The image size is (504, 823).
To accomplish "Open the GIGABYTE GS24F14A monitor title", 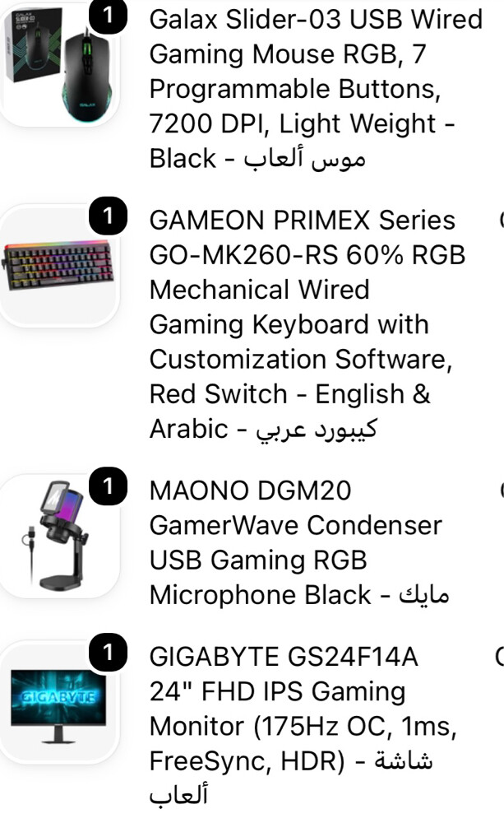I will 303,727.
